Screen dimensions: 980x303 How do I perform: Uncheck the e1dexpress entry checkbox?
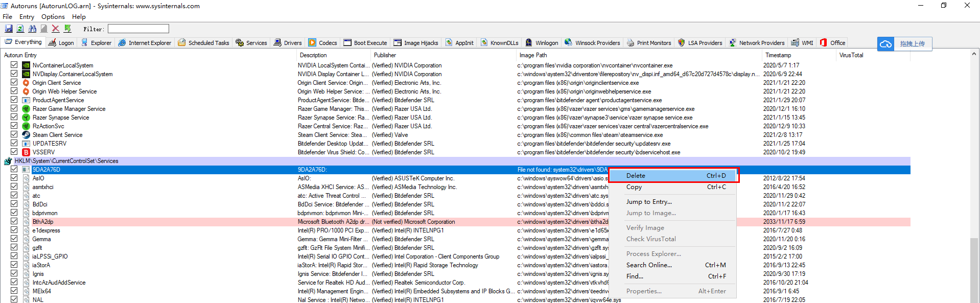[x=14, y=230]
